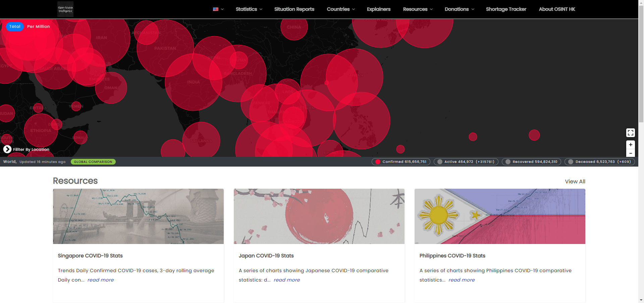Viewport: 644px width, 303px height.
Task: Click the World location label
Action: click(x=10, y=162)
